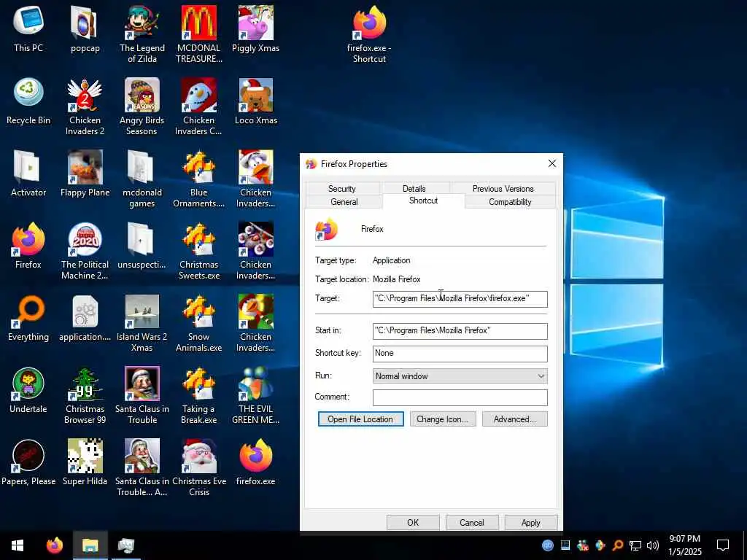The height and width of the screenshot is (560, 747).
Task: Click the Open File Location button
Action: [x=360, y=419]
